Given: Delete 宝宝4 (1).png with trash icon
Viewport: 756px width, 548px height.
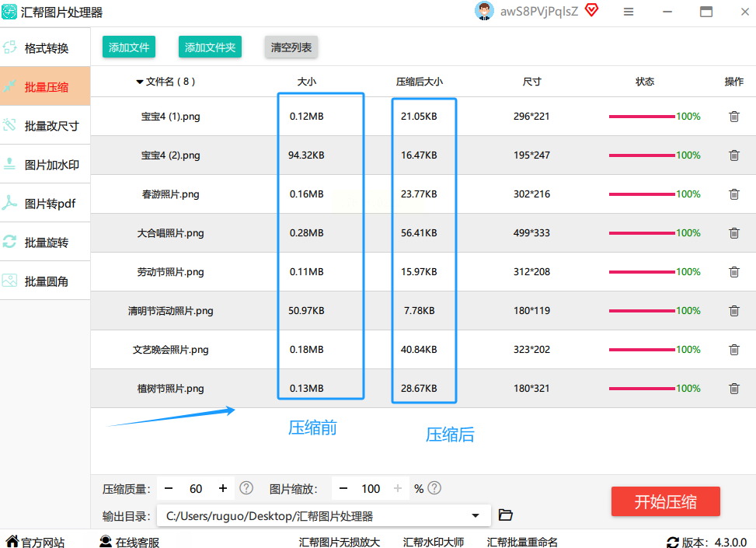Looking at the screenshot, I should (x=733, y=117).
